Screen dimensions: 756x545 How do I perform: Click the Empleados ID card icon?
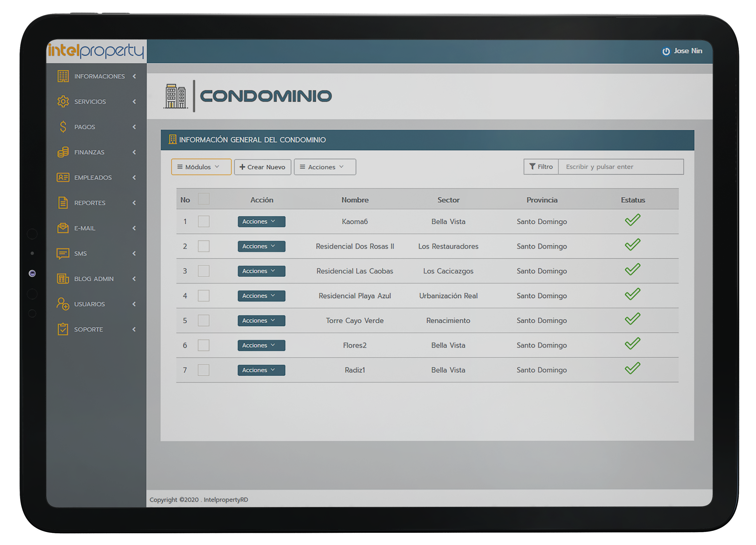(63, 177)
